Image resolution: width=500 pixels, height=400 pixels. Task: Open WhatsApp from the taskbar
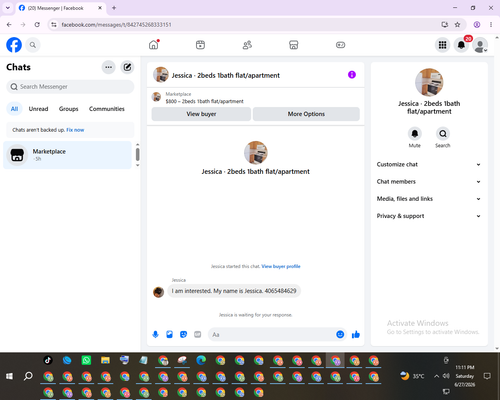[x=86, y=360]
